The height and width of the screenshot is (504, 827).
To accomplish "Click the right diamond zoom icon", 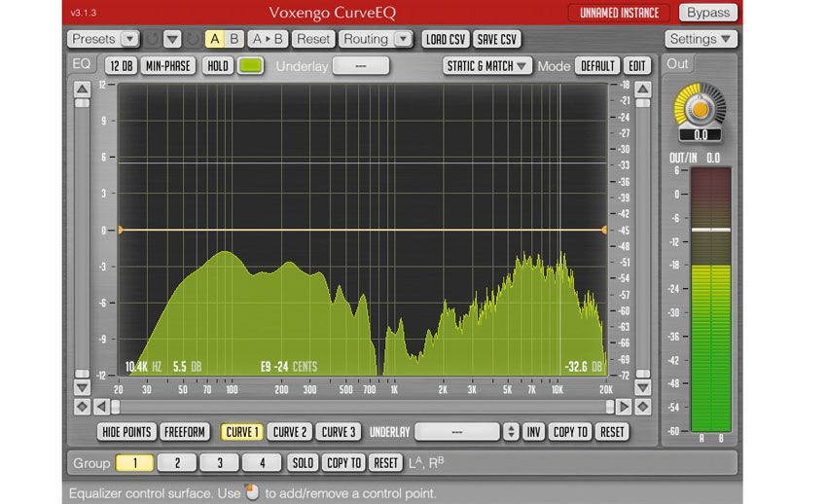I will tap(642, 407).
